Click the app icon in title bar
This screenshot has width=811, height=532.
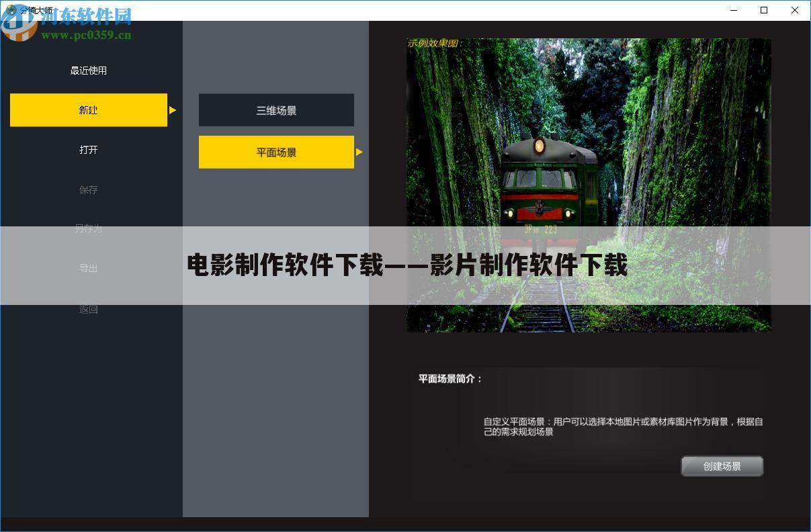tap(11, 10)
